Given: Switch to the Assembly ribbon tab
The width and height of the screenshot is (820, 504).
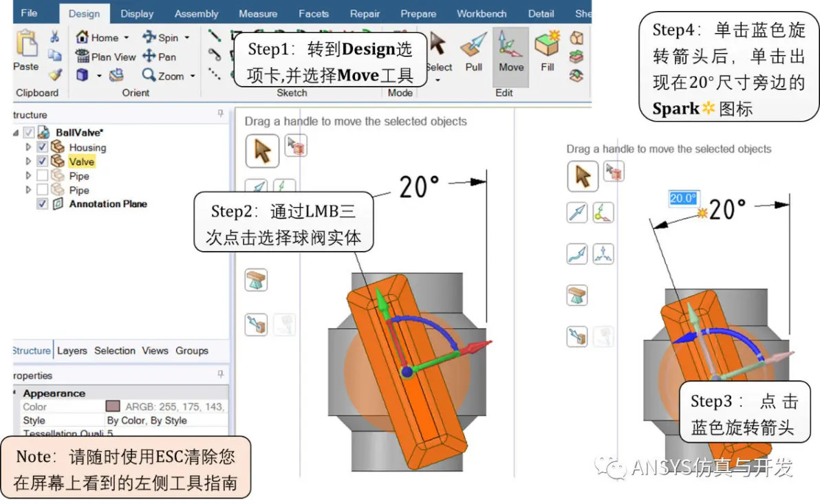Looking at the screenshot, I should pos(196,14).
